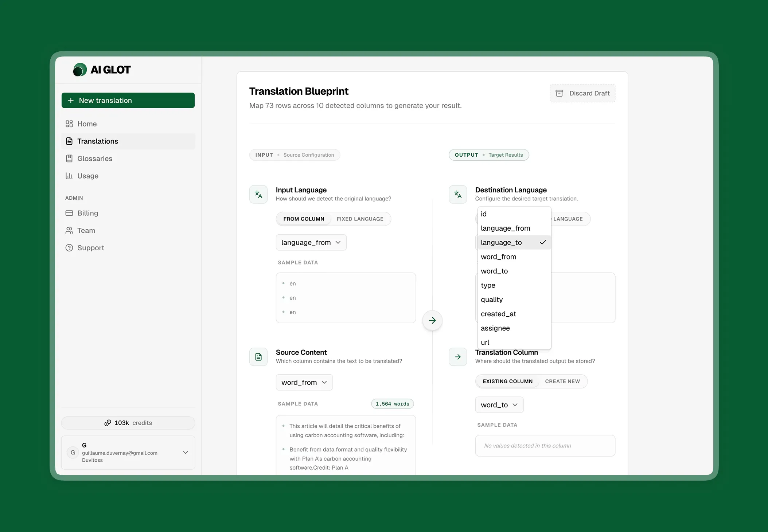Click the Support question mark icon
Screen dimensions: 768x532
coord(70,248)
